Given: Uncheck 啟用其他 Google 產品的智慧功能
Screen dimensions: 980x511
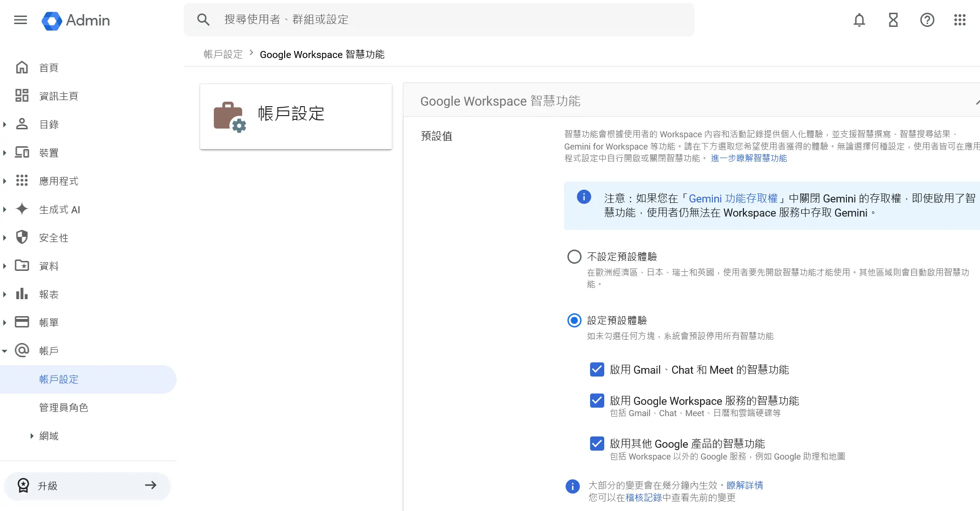Looking at the screenshot, I should [x=597, y=444].
